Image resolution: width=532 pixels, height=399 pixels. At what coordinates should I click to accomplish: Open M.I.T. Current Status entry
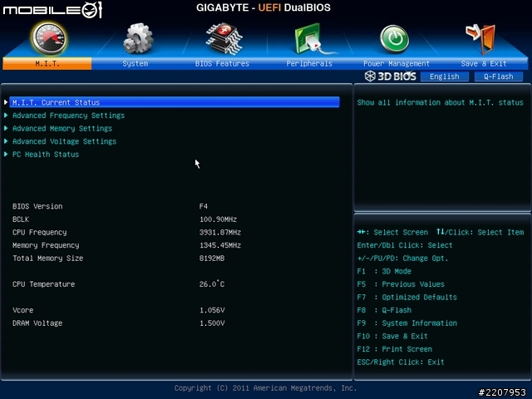tap(175, 102)
